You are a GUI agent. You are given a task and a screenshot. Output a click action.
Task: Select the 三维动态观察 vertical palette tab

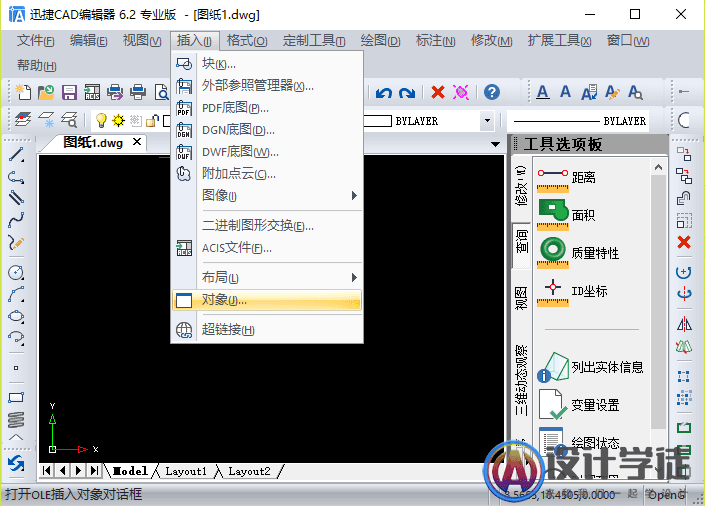pyautogui.click(x=521, y=381)
